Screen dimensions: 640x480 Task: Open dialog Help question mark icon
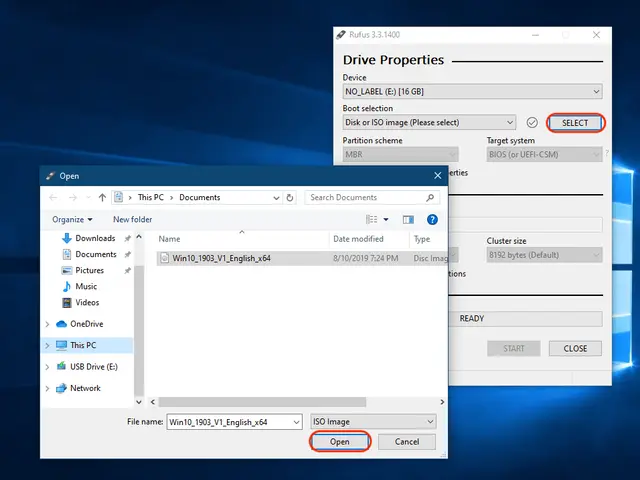click(432, 220)
